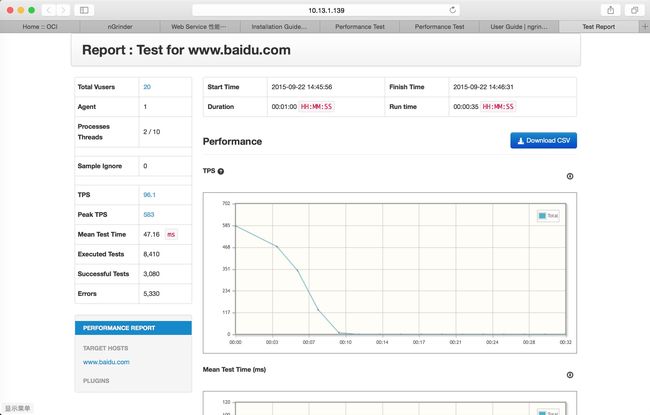Click the Mean Test Time (ms) chart heading
The width and height of the screenshot is (650, 415).
(234, 369)
